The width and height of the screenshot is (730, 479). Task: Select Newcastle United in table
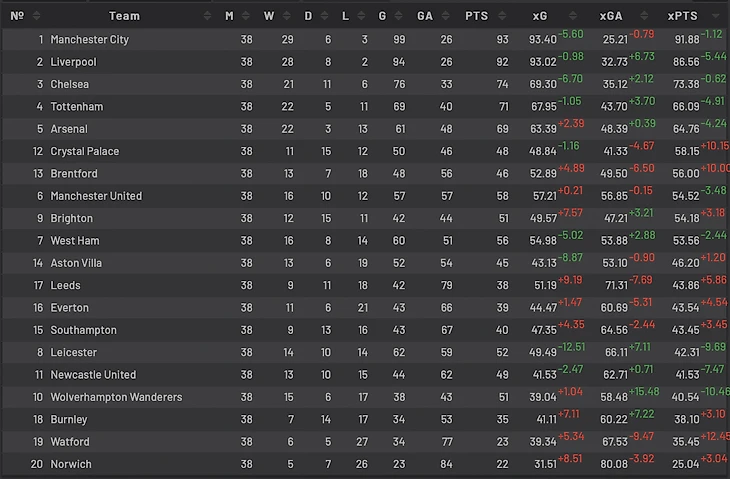tap(93, 375)
